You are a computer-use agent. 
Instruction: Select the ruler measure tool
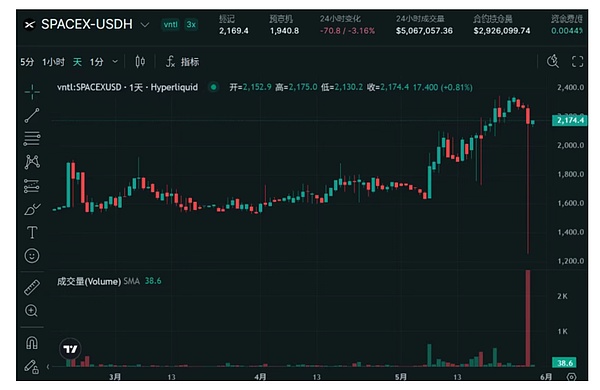point(32,288)
